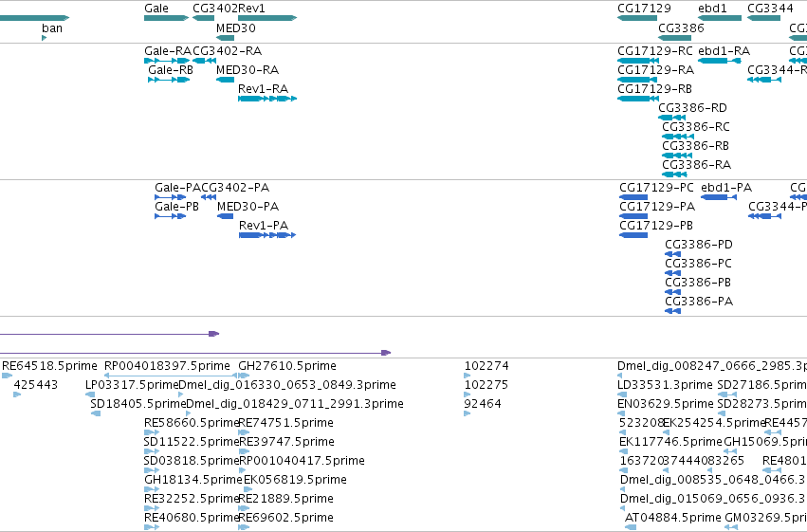
Task: Click the RE69602.5prime EST feature
Action: [244, 527]
